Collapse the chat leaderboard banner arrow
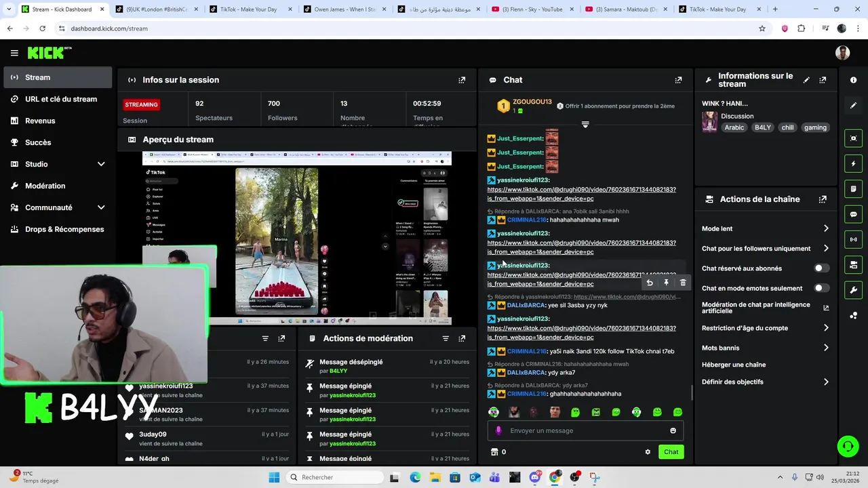868x488 pixels. pos(585,125)
